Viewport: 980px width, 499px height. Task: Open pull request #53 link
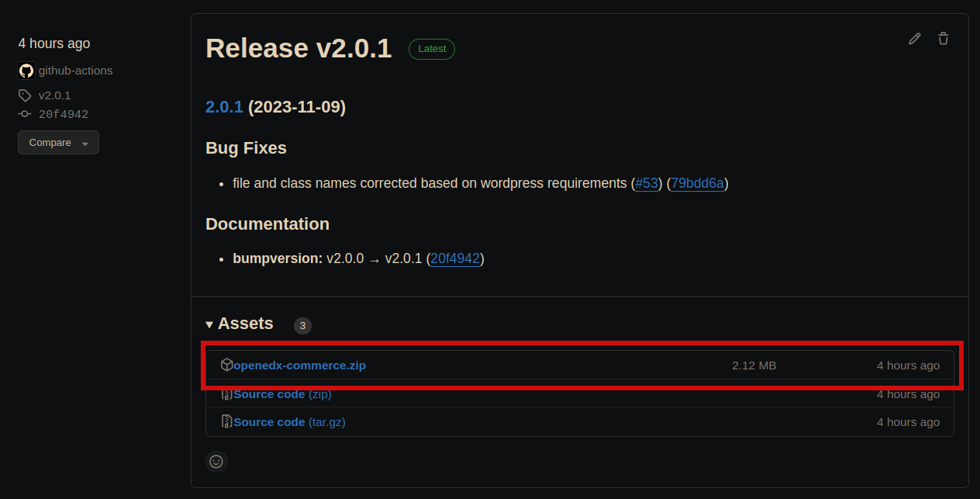[647, 183]
